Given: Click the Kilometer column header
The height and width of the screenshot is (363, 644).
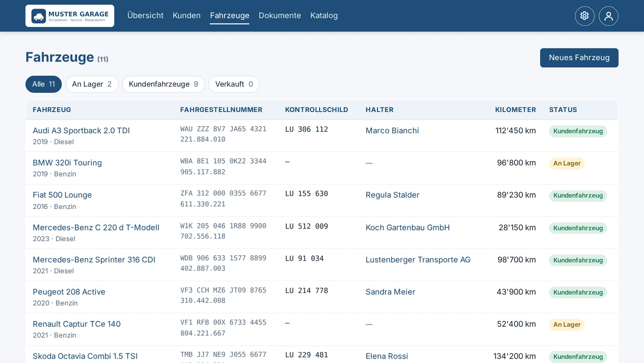Looking at the screenshot, I should (516, 110).
